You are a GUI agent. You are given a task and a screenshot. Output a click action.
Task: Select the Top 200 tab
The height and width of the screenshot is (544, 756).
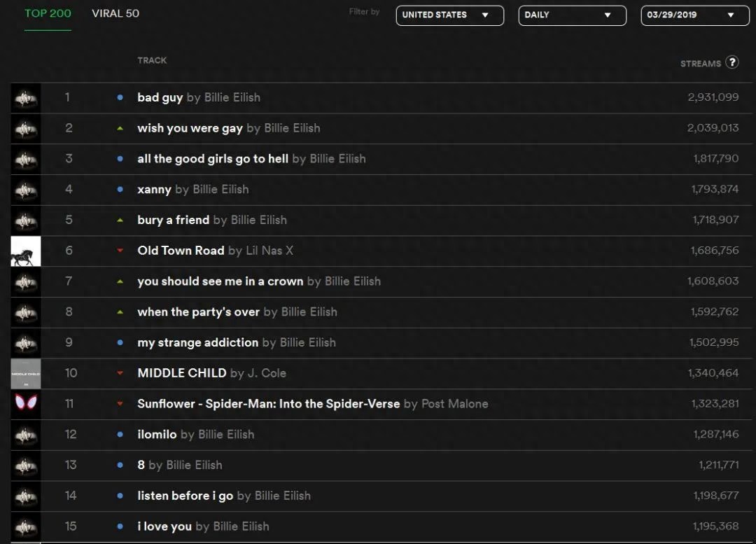click(x=48, y=13)
